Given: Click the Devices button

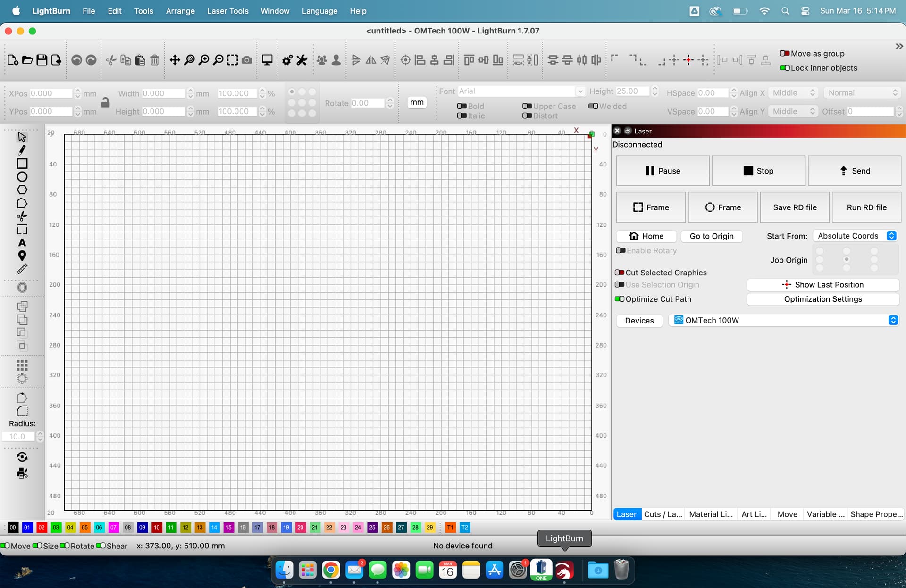Looking at the screenshot, I should (x=639, y=321).
